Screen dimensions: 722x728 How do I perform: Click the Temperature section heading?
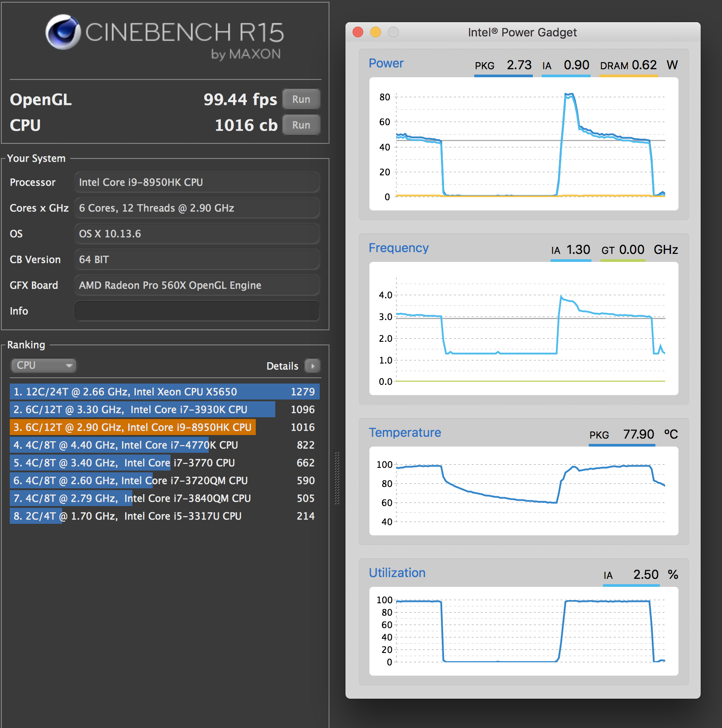tap(405, 433)
